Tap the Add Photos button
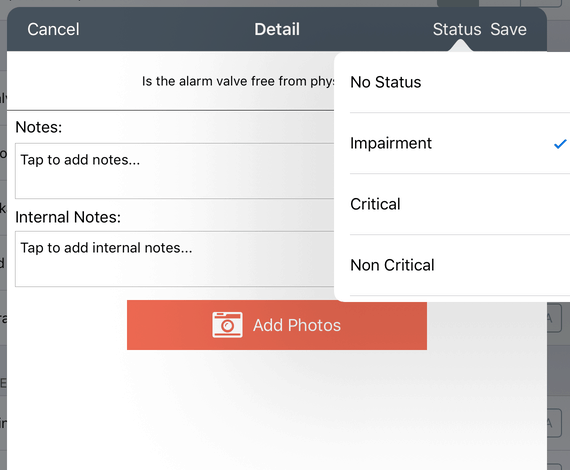Viewport: 570px width, 470px height. pyautogui.click(x=277, y=325)
